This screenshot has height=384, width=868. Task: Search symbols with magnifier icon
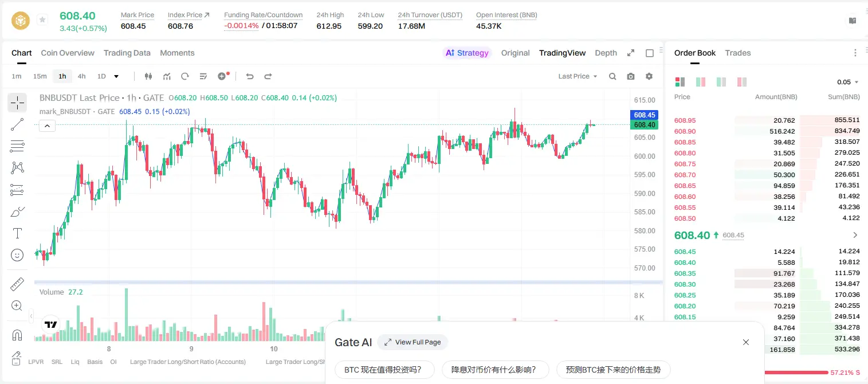tap(612, 76)
